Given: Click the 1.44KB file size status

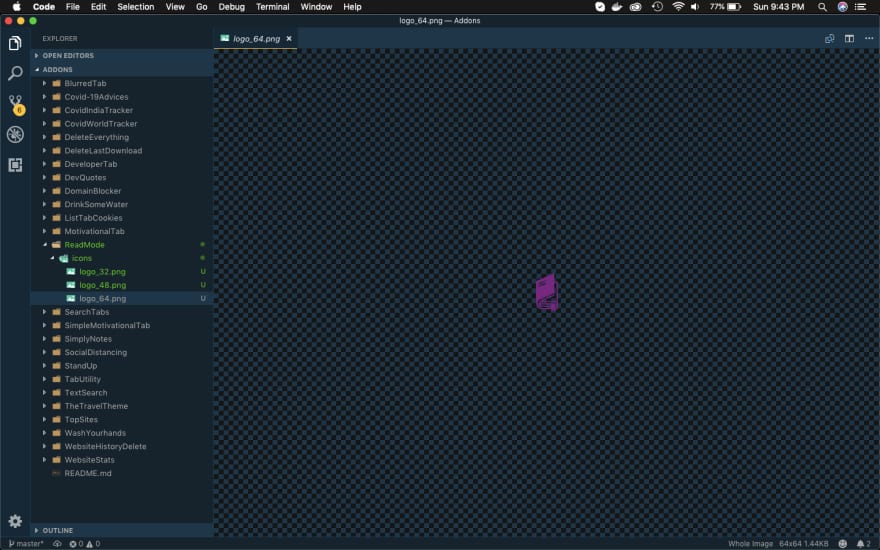Looking at the screenshot, I should pos(817,544).
